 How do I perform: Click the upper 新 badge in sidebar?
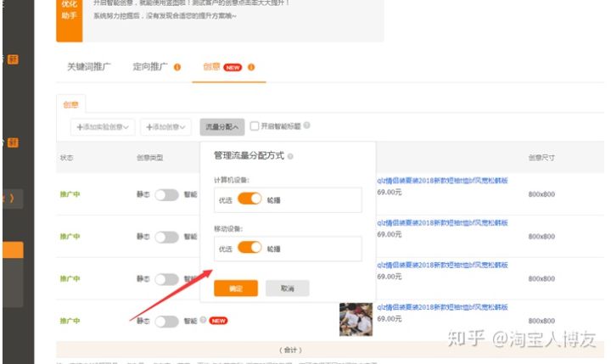click(x=13, y=59)
